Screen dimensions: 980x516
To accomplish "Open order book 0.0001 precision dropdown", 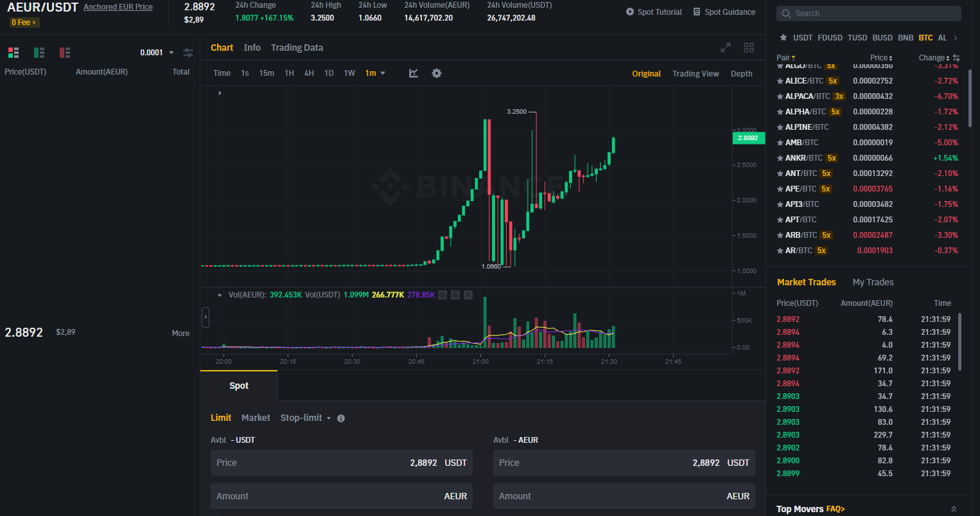I will point(157,53).
